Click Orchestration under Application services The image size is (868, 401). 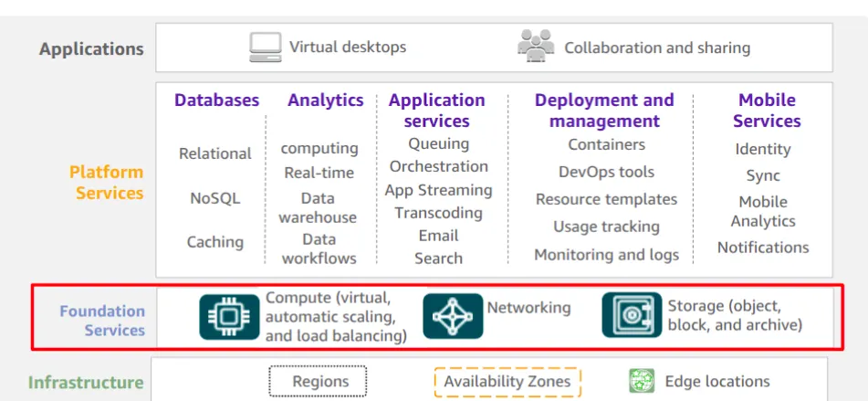438,167
